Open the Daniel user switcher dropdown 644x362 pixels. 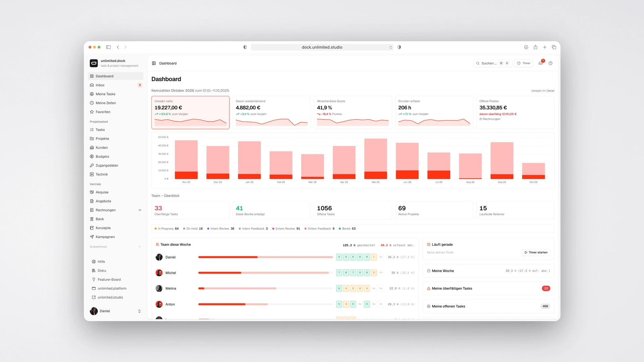(x=115, y=311)
